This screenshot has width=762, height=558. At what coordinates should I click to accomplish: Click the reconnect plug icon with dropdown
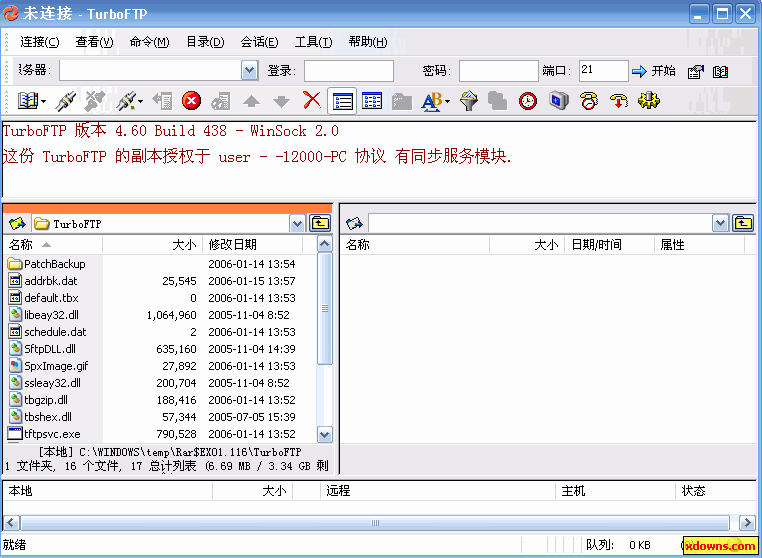(126, 101)
